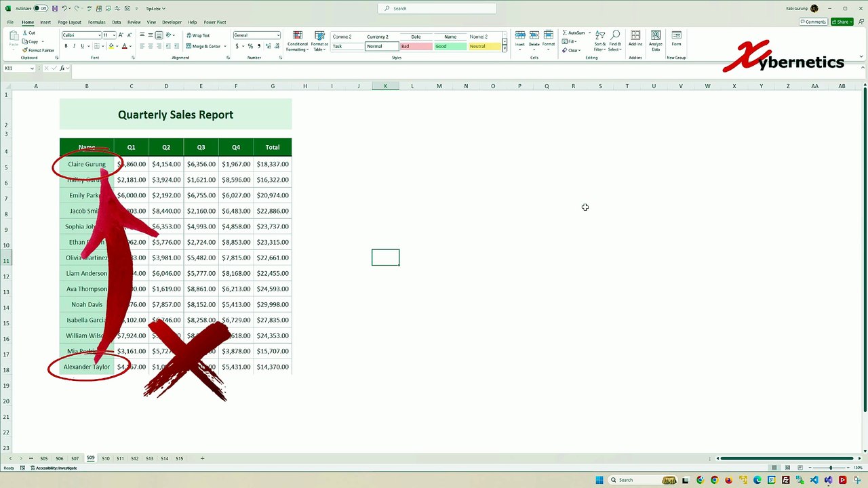This screenshot has height=488, width=868.
Task: Expand the Name Box dropdown for K11
Action: [x=32, y=68]
